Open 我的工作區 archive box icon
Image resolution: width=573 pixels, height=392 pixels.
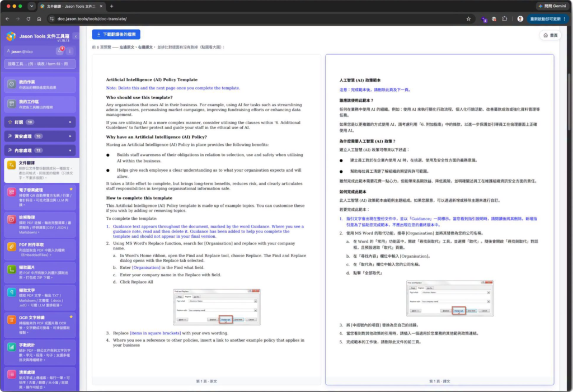coord(12,104)
